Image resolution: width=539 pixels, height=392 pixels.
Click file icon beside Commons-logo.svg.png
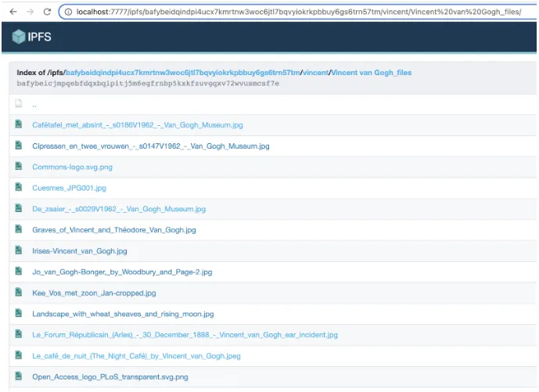coord(18,167)
